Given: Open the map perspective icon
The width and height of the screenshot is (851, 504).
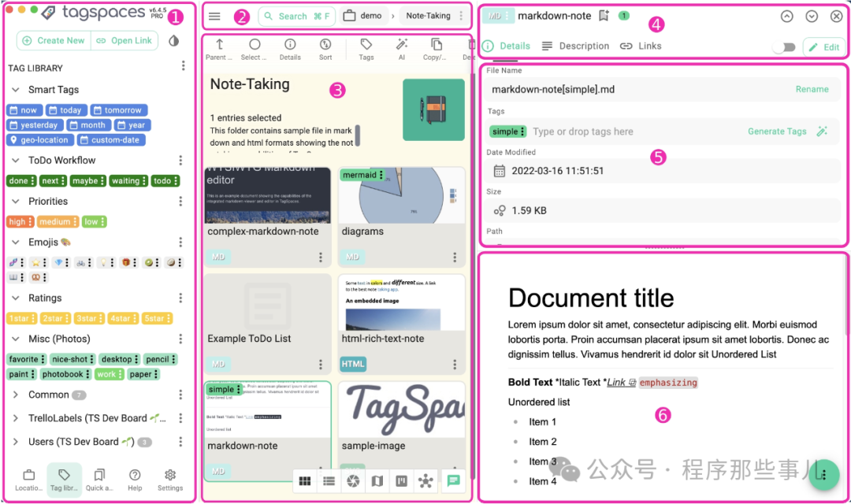Looking at the screenshot, I should tap(377, 480).
